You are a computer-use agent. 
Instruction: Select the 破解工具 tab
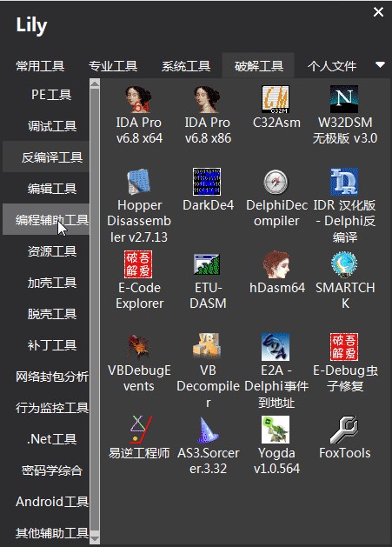pyautogui.click(x=258, y=65)
